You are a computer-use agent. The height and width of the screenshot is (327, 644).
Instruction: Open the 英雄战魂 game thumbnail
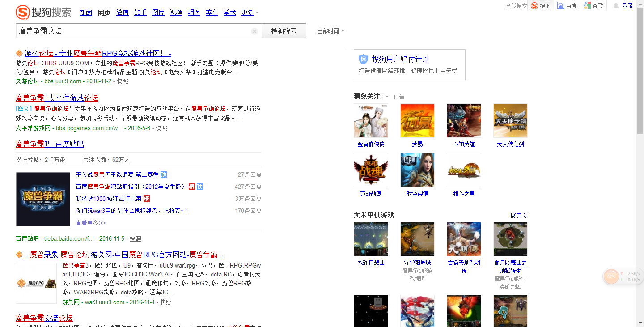pyautogui.click(x=371, y=170)
